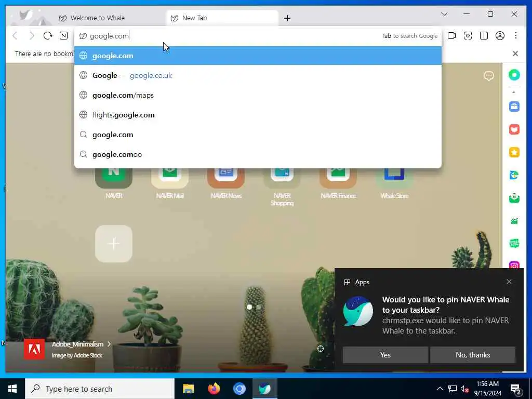
Task: Click No, thanks on pin prompt
Action: (x=473, y=355)
